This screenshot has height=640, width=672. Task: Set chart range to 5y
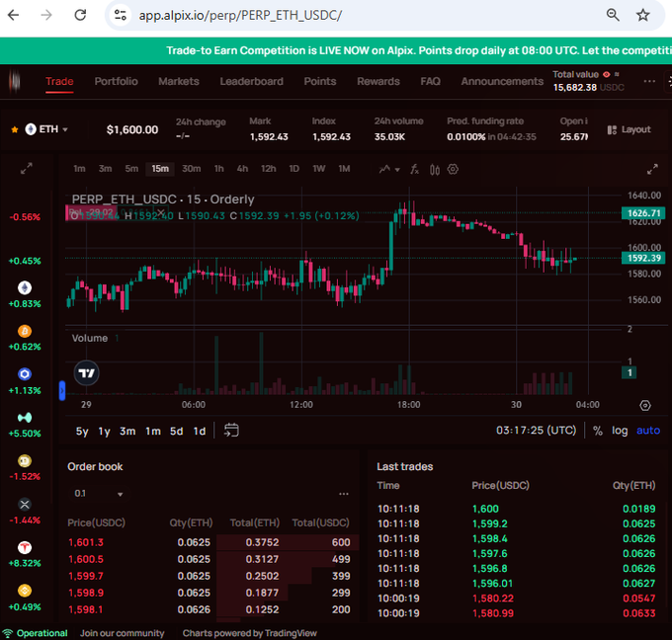coord(82,431)
